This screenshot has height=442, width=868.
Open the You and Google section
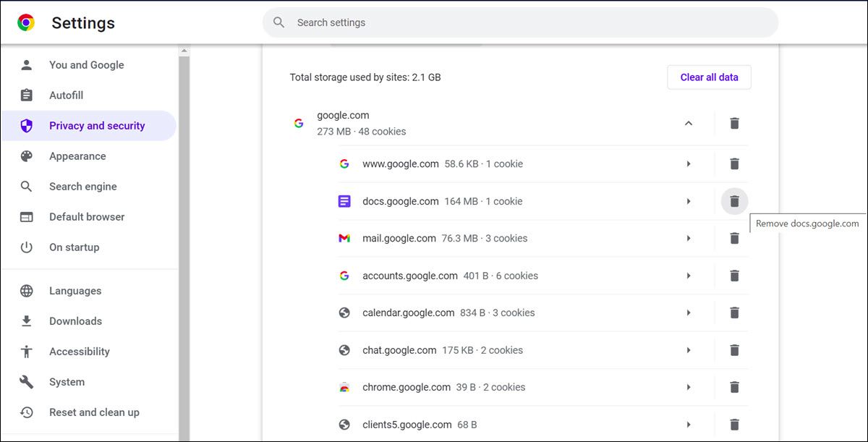pyautogui.click(x=86, y=64)
